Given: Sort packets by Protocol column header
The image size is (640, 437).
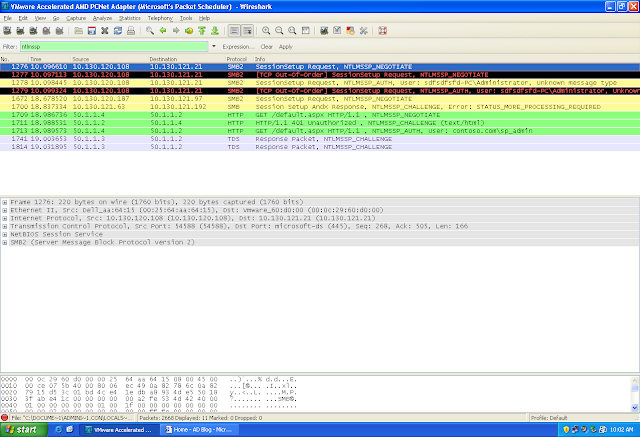Looking at the screenshot, I should [239, 59].
